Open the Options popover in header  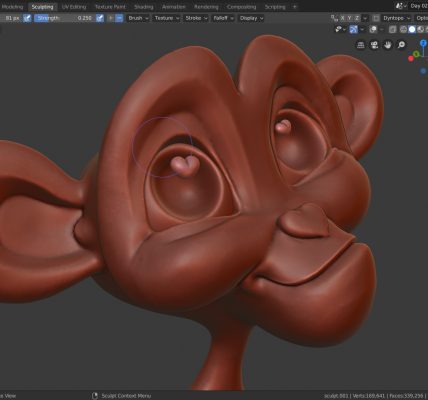tap(422, 18)
